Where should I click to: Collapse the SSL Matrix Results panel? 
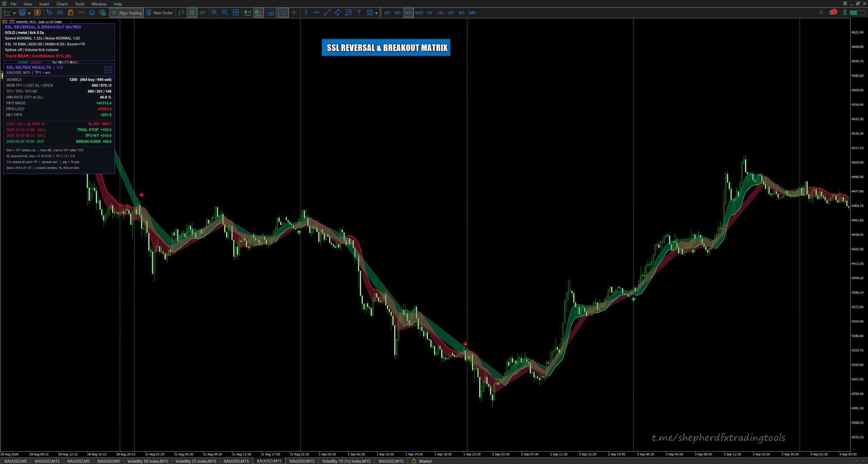pyautogui.click(x=108, y=70)
